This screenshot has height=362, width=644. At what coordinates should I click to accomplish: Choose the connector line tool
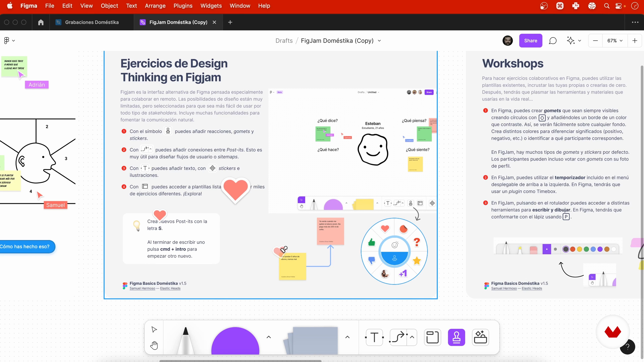coord(398,337)
